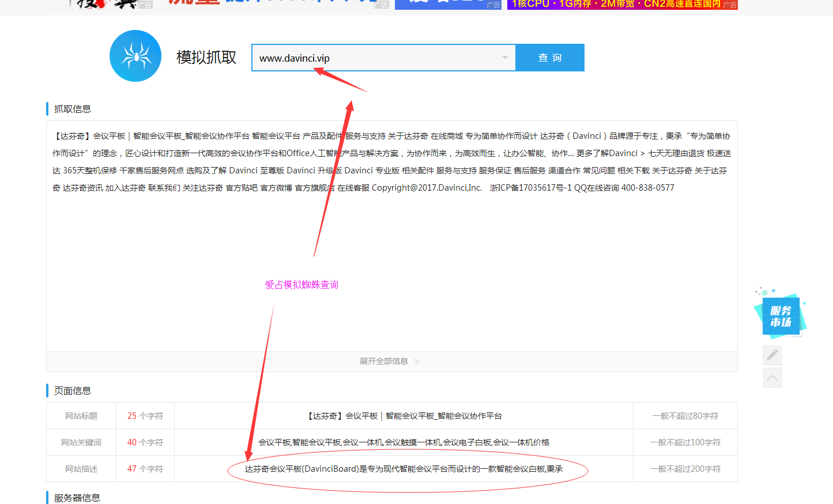This screenshot has height=504, width=833.
Task: Click the 40 个字符 count cell
Action: (x=145, y=442)
